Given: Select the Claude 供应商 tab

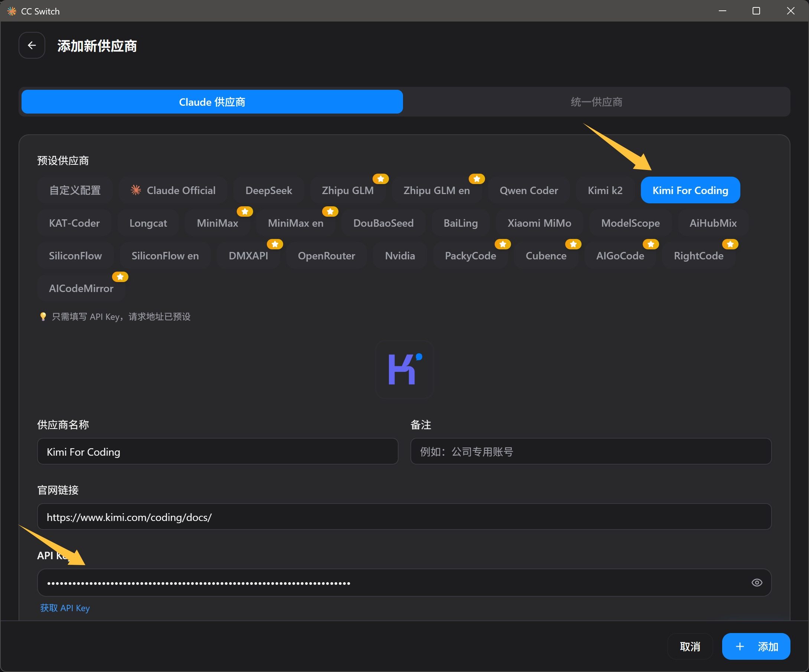Looking at the screenshot, I should (212, 102).
